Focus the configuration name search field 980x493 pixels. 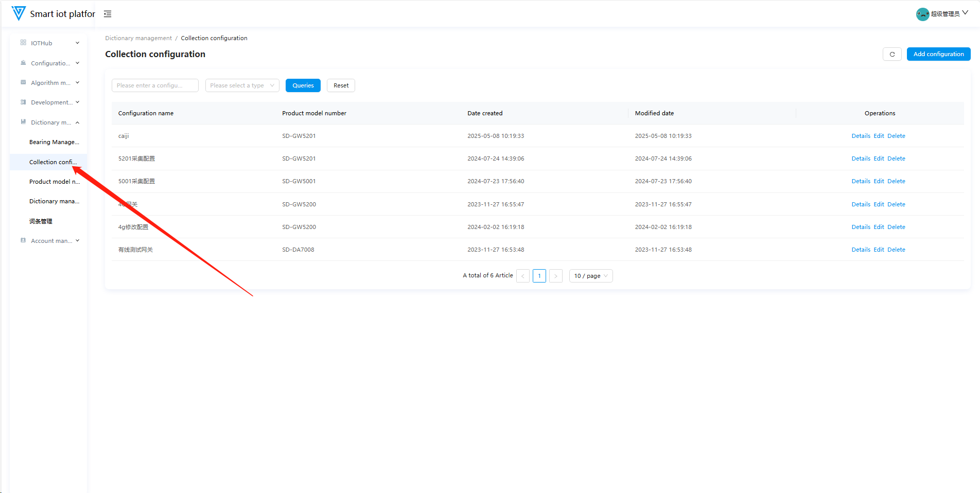[155, 85]
